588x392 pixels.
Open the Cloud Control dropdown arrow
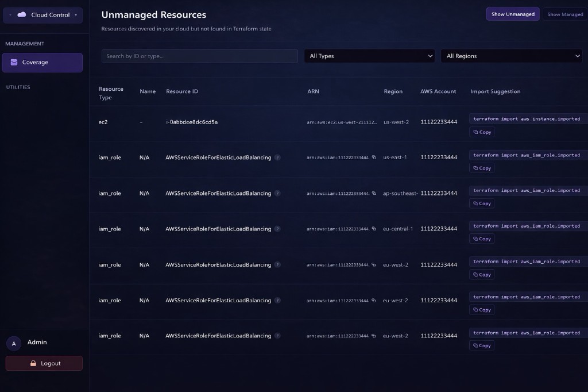click(x=76, y=15)
